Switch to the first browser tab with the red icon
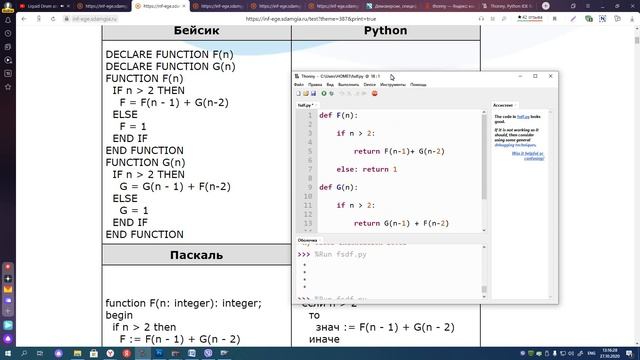This screenshot has width=640, height=360. click(44, 6)
